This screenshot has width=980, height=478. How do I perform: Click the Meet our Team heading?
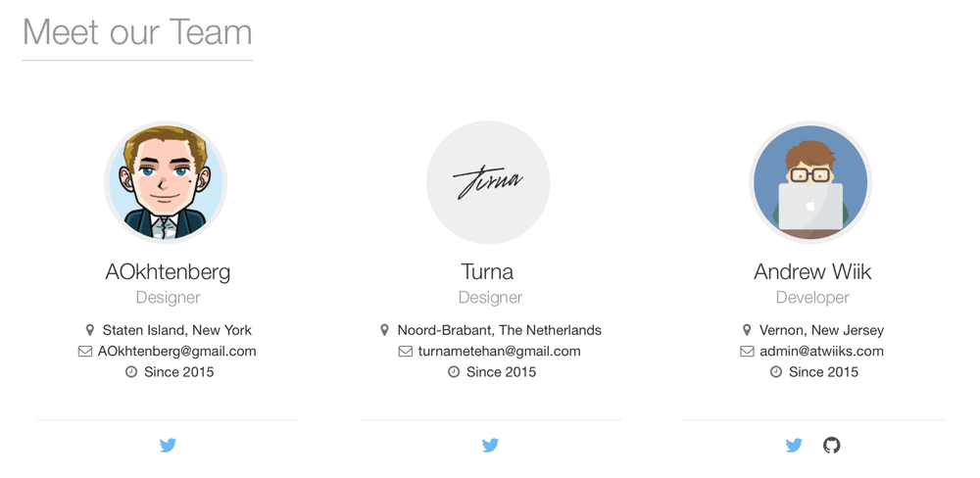(x=137, y=32)
